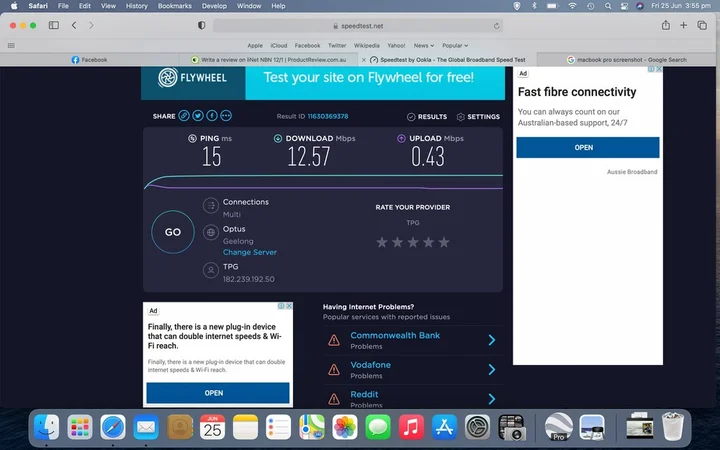The width and height of the screenshot is (720, 450).
Task: Open the Connections mode icon
Action: [211, 206]
